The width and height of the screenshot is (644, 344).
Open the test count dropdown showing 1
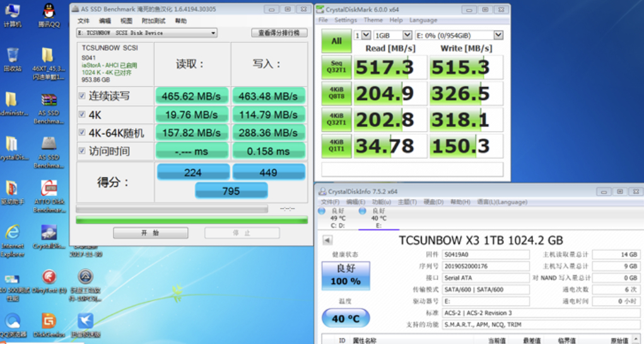[362, 36]
